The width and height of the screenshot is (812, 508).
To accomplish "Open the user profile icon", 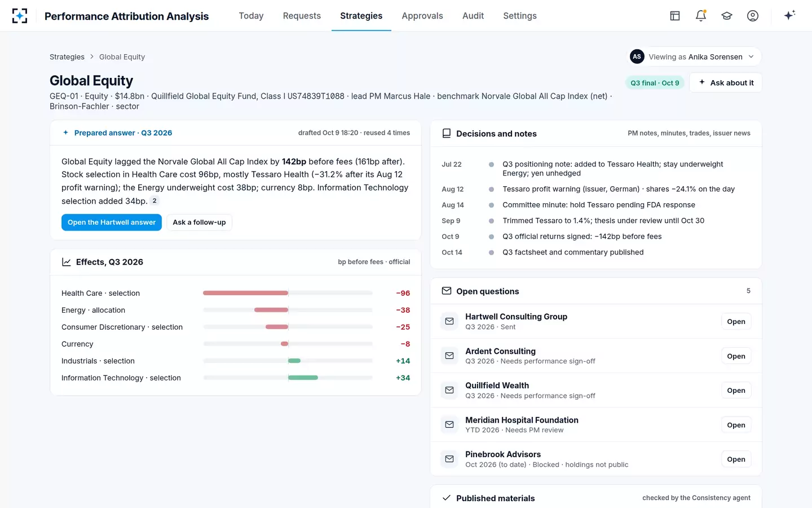I will [x=753, y=16].
